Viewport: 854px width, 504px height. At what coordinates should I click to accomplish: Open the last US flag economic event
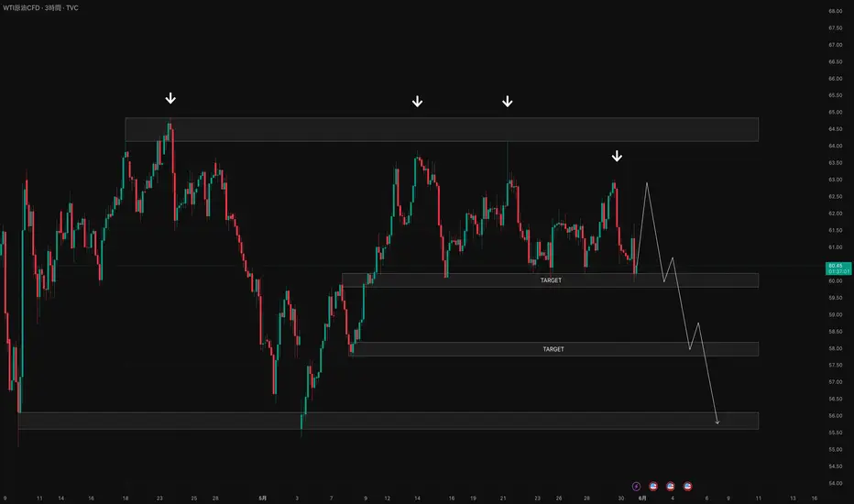(x=687, y=485)
